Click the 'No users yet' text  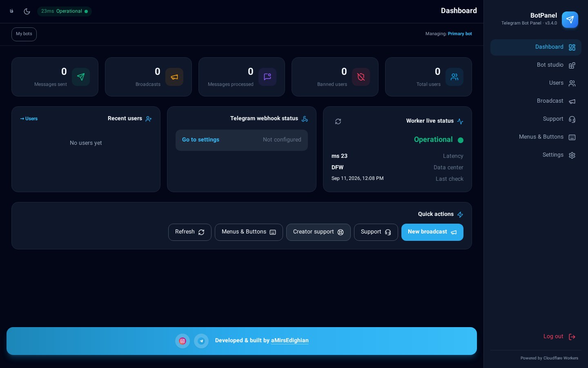click(x=86, y=143)
